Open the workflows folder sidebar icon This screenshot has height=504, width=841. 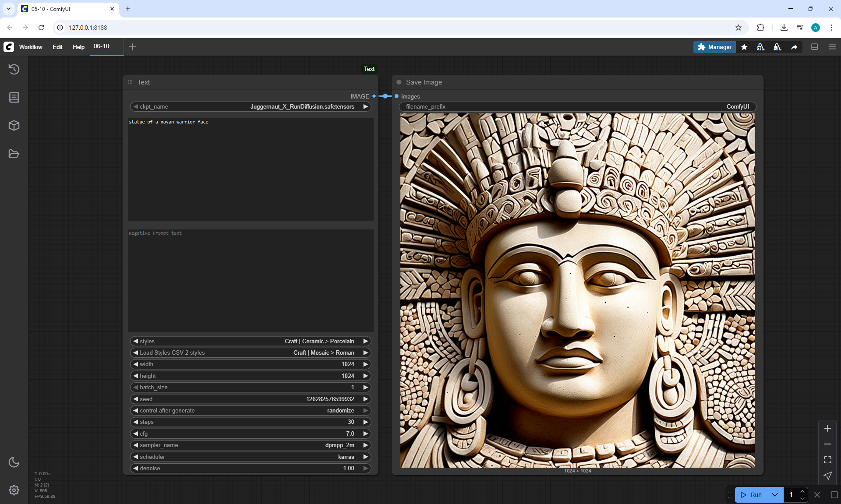(14, 154)
